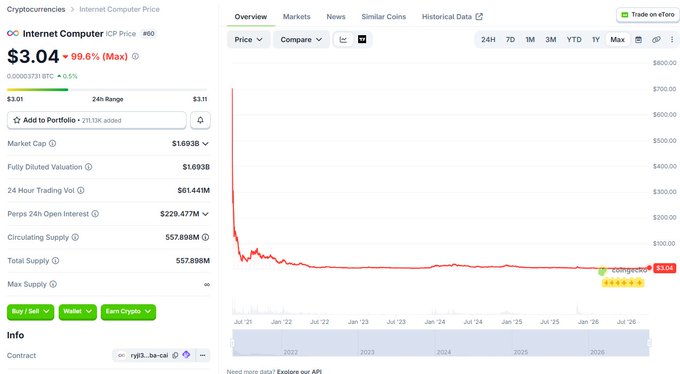Show Perps 24h Open Interest info icon
680x374 pixels.
pos(95,214)
